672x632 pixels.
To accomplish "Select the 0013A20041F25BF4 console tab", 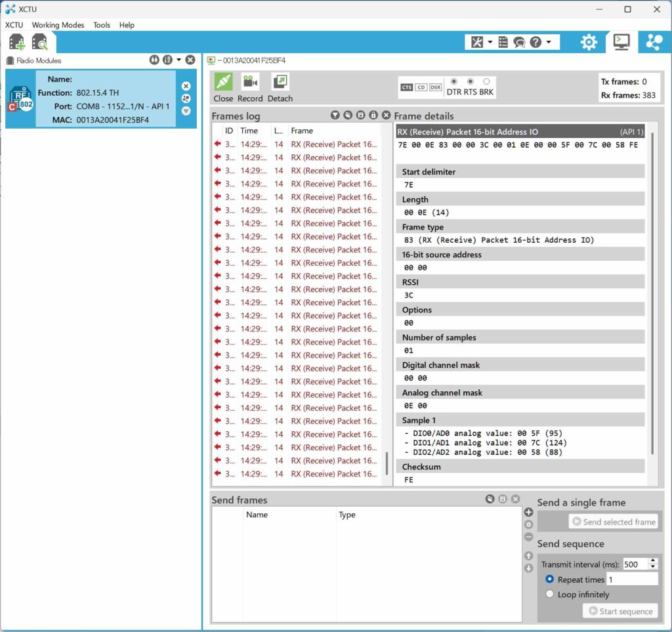I will (x=247, y=60).
